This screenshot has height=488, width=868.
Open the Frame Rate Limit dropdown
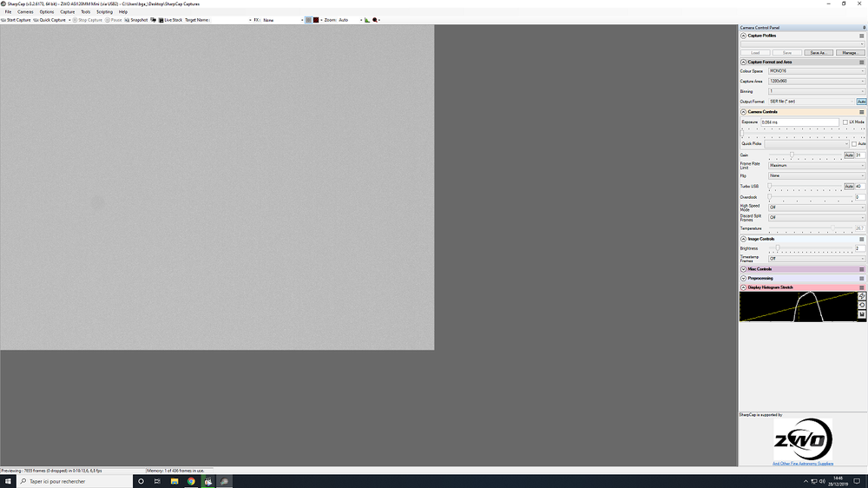click(x=817, y=166)
